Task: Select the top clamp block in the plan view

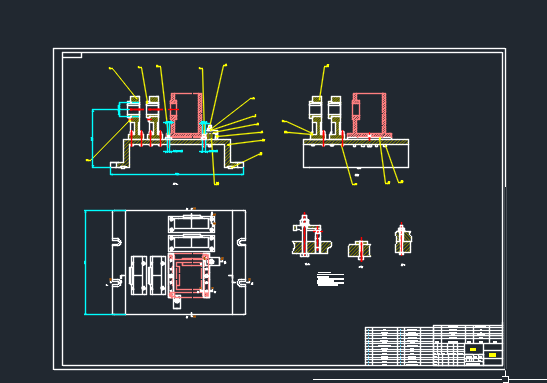Action: [192, 224]
